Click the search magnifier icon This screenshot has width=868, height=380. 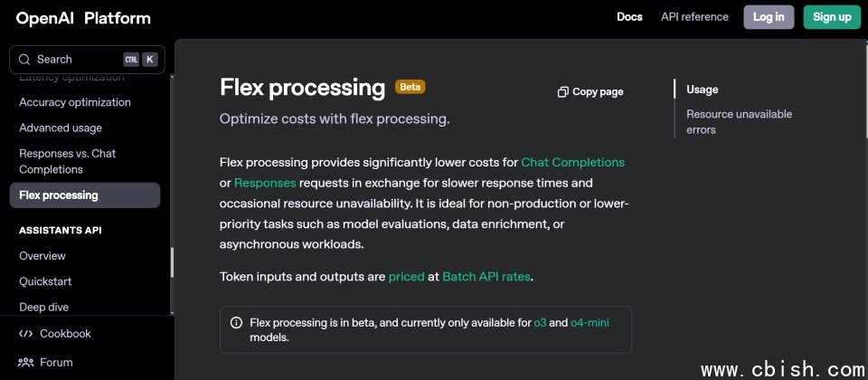pyautogui.click(x=24, y=60)
